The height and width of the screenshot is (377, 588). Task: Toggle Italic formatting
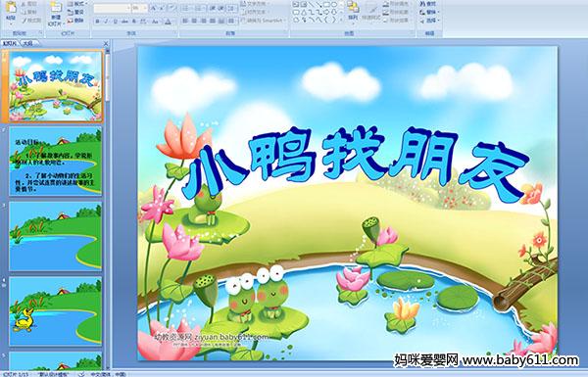point(106,22)
